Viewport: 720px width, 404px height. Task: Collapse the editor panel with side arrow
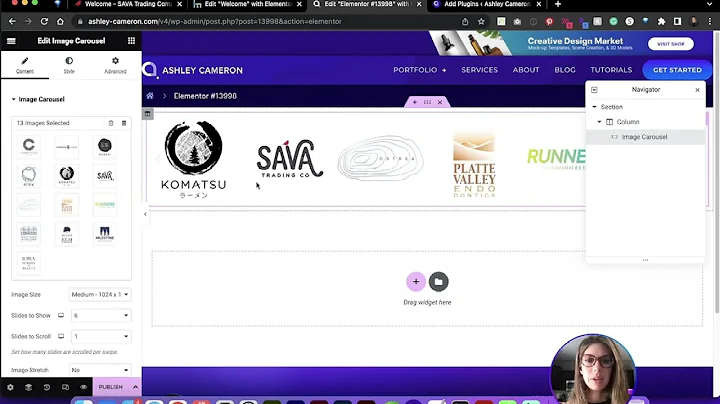[145, 214]
